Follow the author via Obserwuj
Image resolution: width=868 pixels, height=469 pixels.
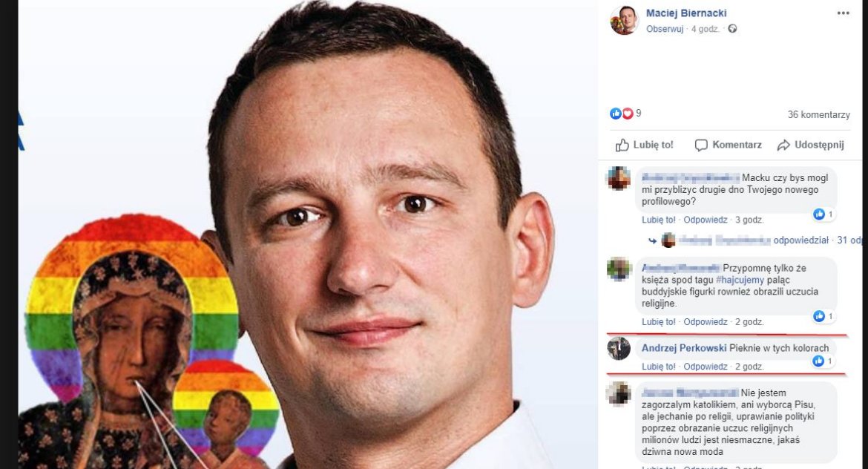(664, 29)
